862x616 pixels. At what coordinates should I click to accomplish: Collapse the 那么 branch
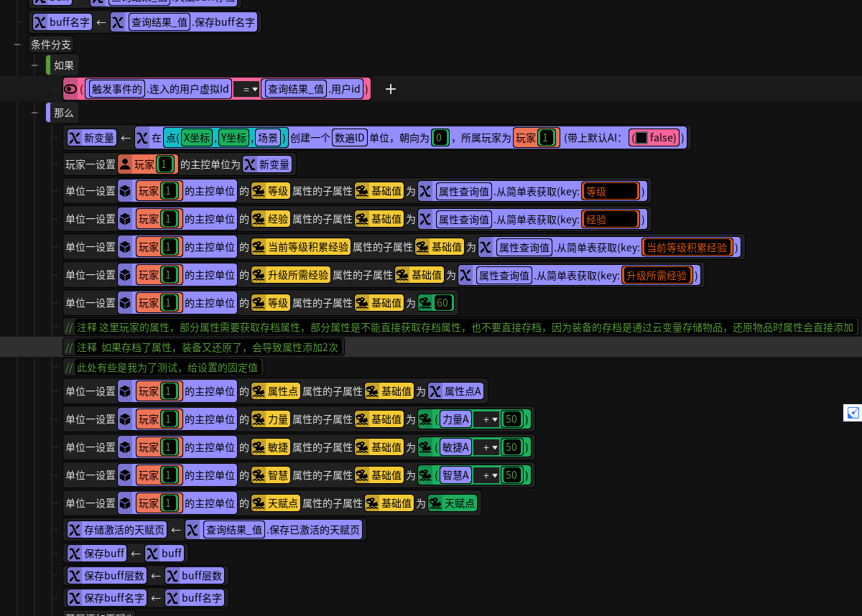[x=34, y=113]
